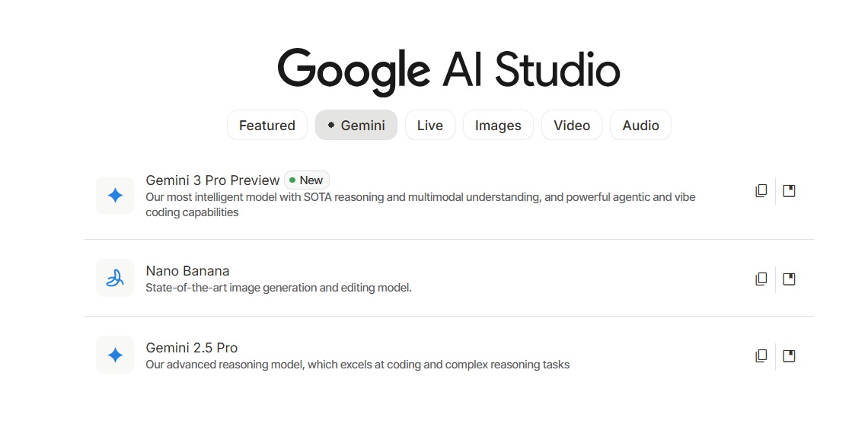Screen dimensions: 868x443
Task: Click the bookmark-page icon in the Nano Banana row
Action: [x=789, y=279]
